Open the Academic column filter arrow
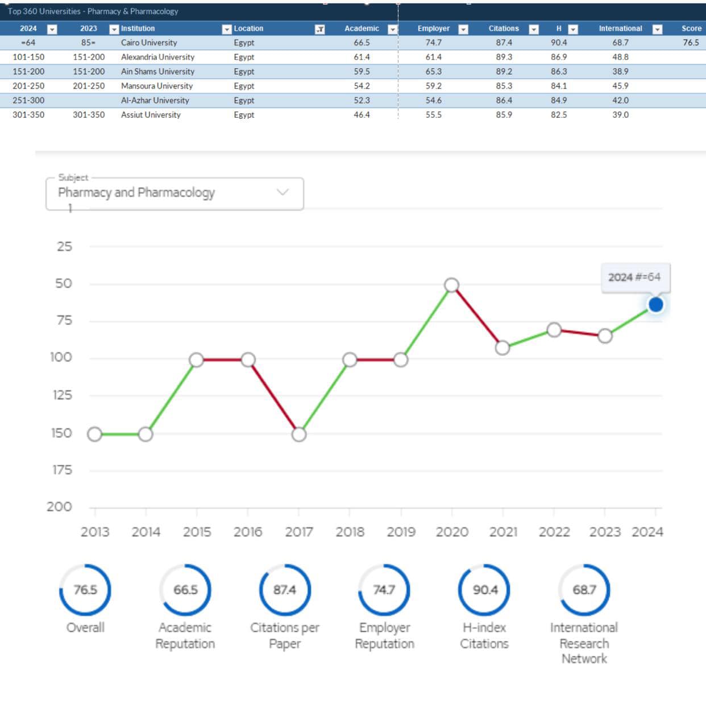Screen dimensions: 706x728 pyautogui.click(x=392, y=29)
